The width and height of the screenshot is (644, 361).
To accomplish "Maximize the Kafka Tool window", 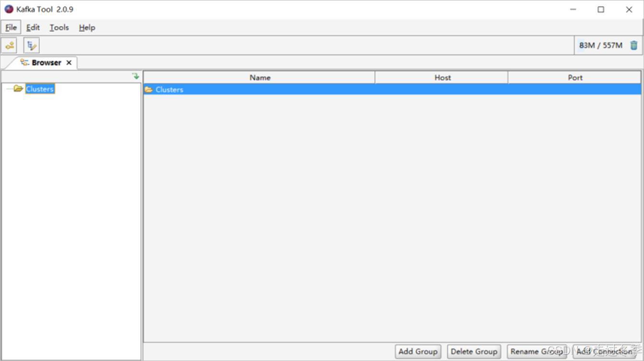I will (601, 10).
